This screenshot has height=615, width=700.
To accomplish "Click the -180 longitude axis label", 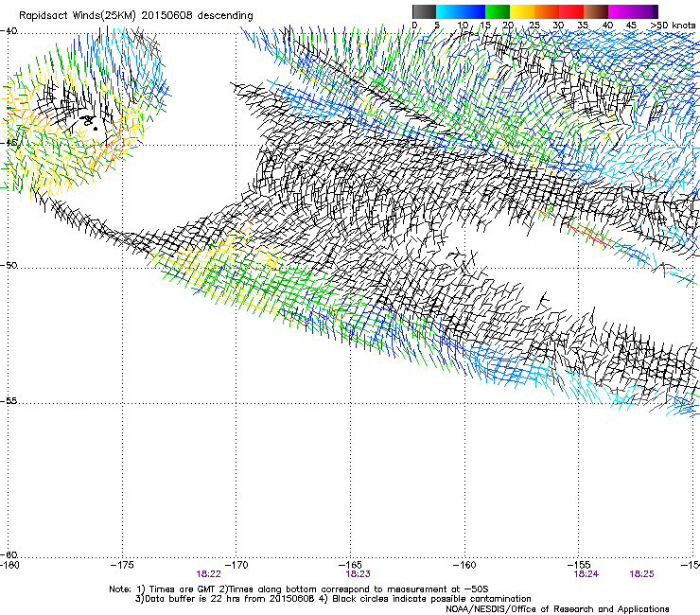I will (x=9, y=565).
